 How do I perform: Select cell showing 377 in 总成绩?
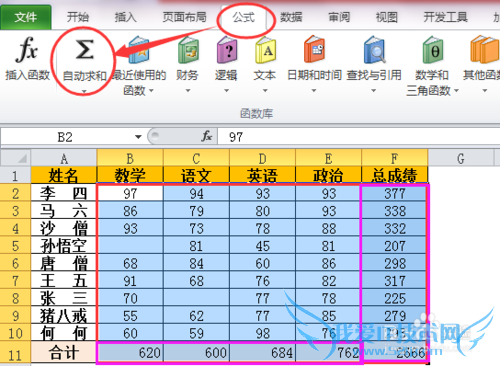[394, 193]
